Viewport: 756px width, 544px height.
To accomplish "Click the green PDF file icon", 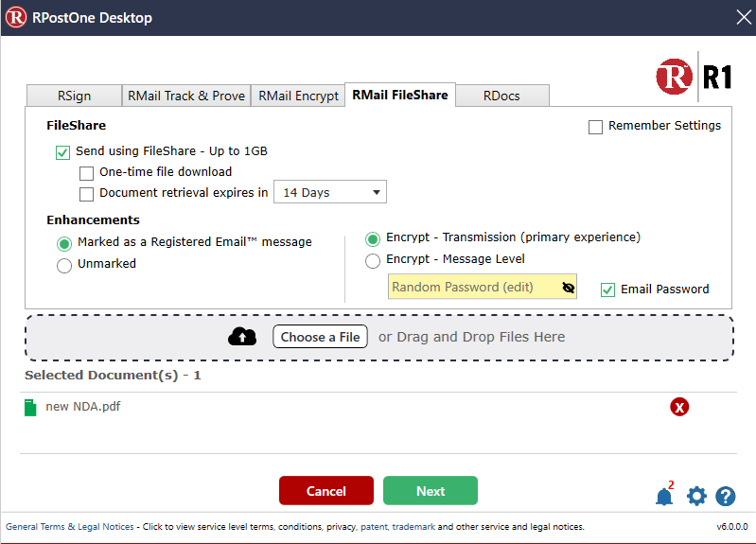I will (x=30, y=408).
